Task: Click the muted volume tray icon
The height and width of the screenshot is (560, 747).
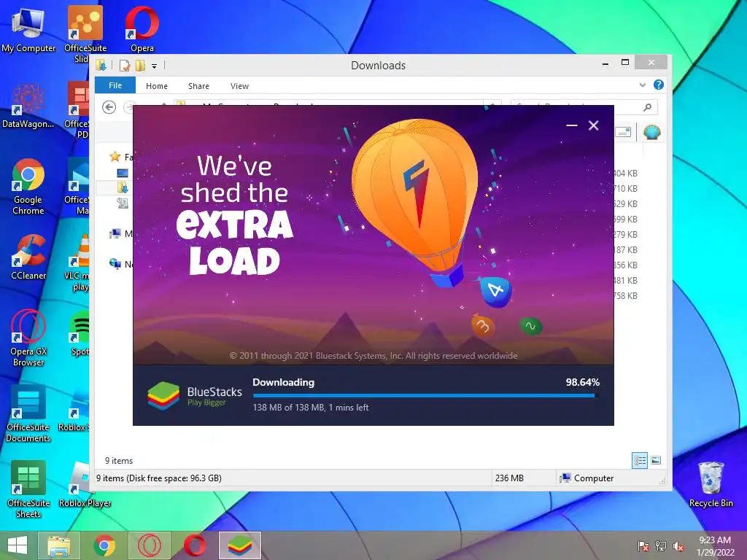Action: [x=678, y=546]
